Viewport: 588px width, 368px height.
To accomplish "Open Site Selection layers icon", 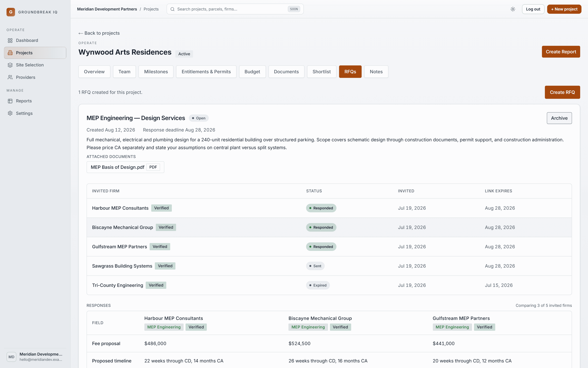I will [x=10, y=65].
